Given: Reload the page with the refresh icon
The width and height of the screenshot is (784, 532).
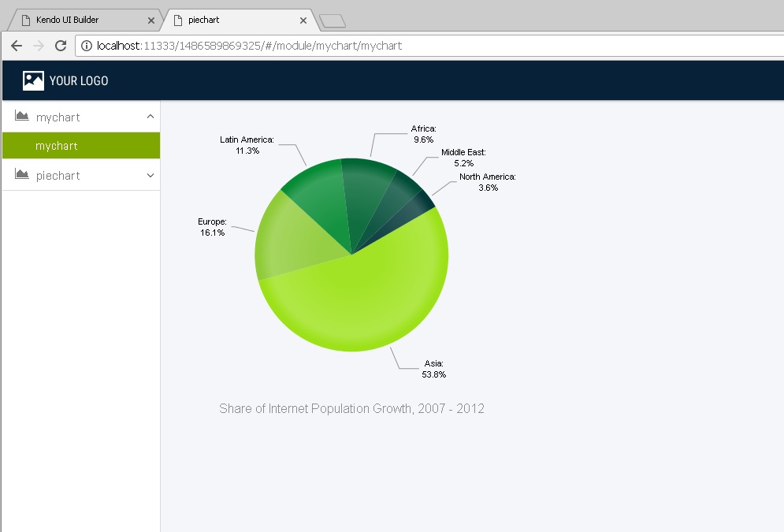Looking at the screenshot, I should 61,46.
